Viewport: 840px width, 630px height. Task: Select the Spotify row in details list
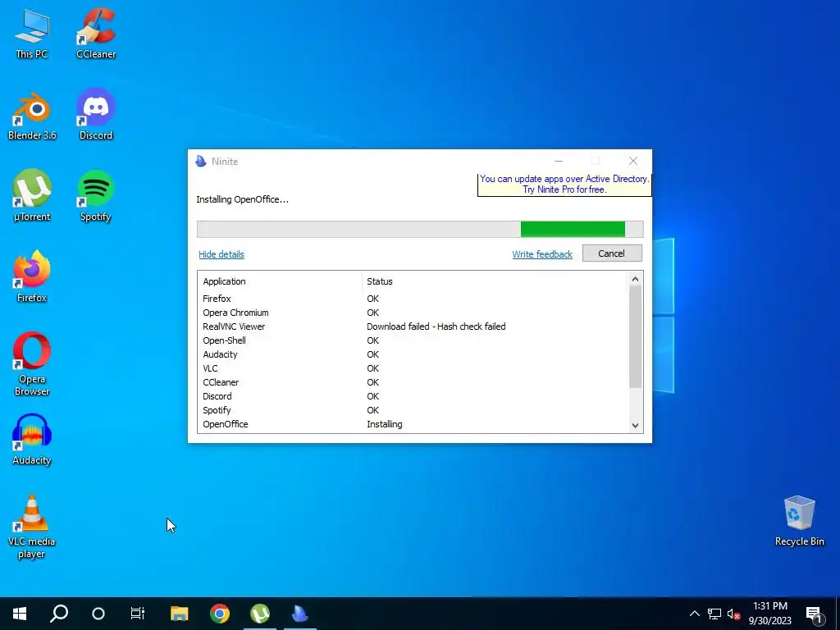coord(413,410)
